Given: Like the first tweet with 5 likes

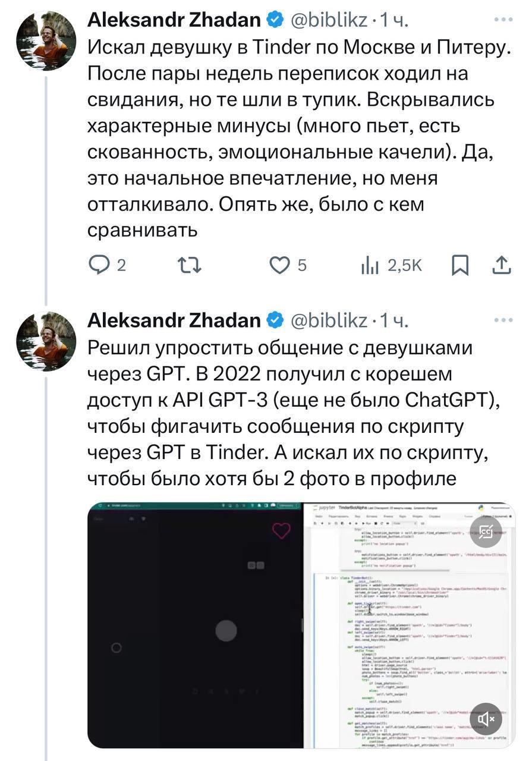Looking at the screenshot, I should pos(280,266).
